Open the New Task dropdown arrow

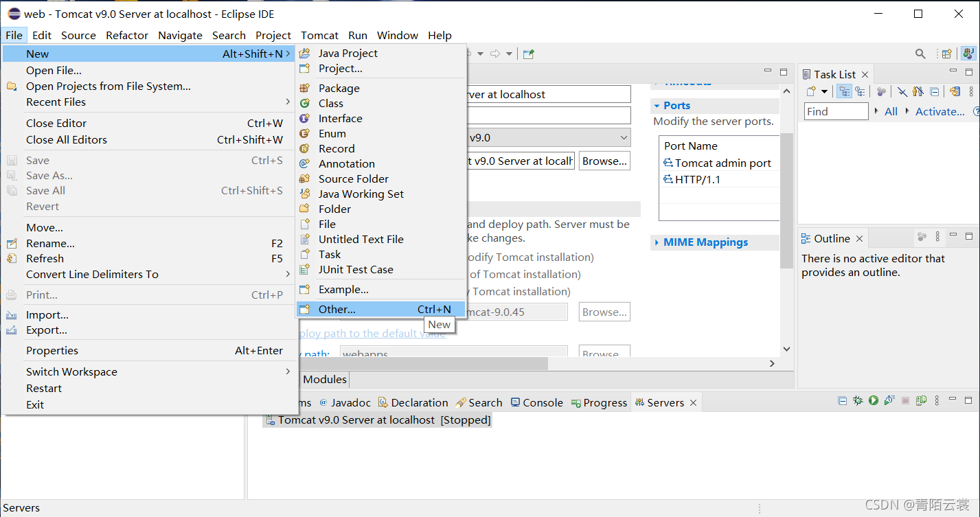[824, 92]
